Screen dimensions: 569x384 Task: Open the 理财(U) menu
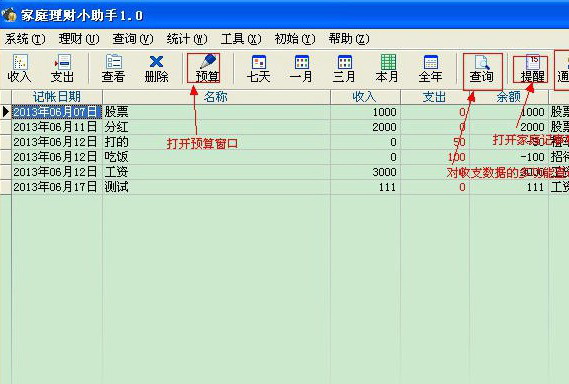coord(79,38)
